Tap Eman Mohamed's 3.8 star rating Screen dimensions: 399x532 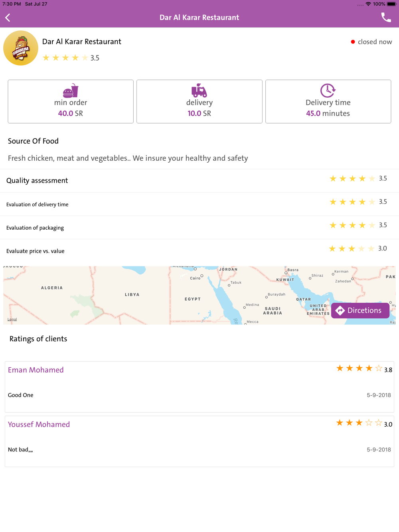click(x=359, y=368)
